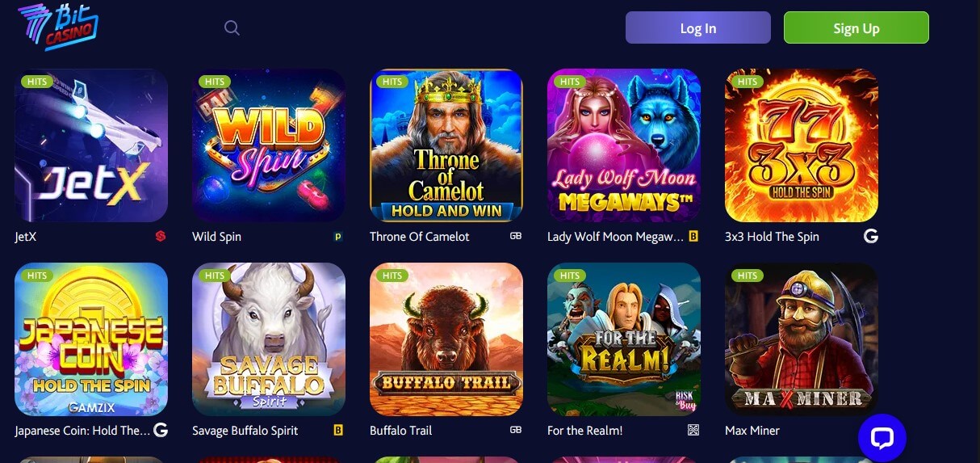Open the Throne of Camelot game tile

[446, 145]
